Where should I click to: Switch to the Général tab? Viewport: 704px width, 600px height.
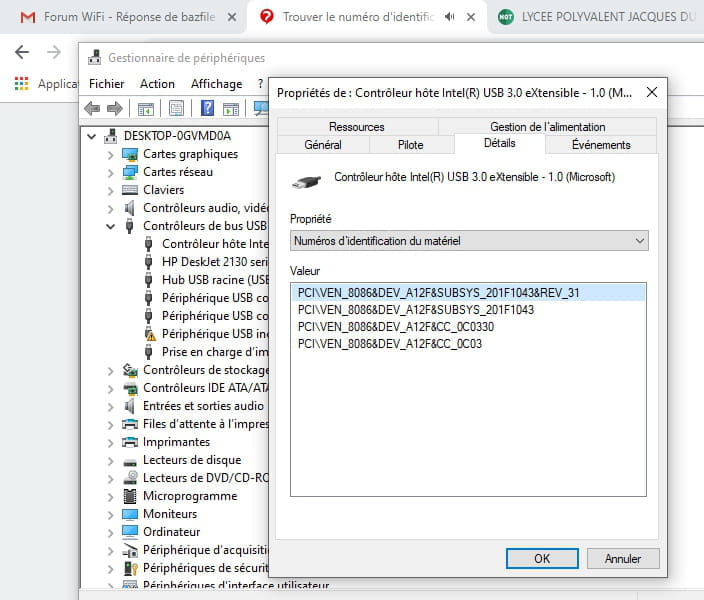(323, 145)
